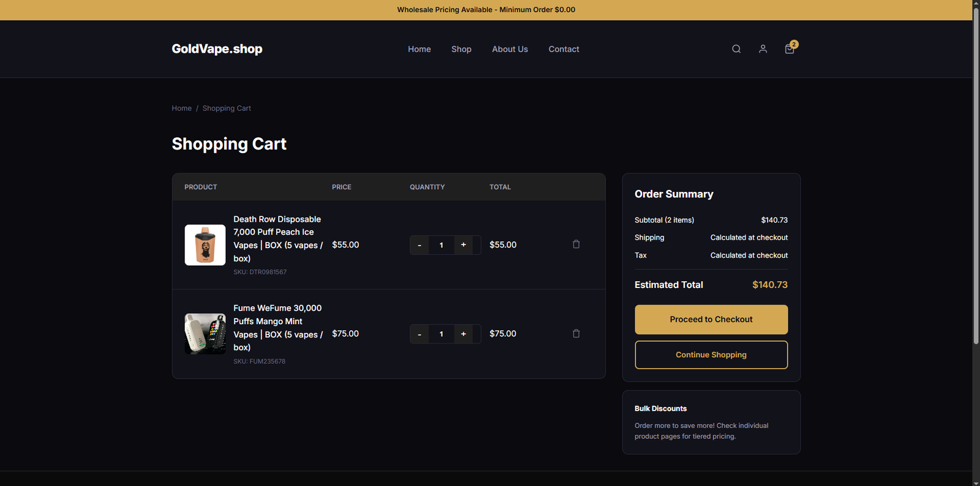Open the shopping bag cart icon

click(x=790, y=49)
